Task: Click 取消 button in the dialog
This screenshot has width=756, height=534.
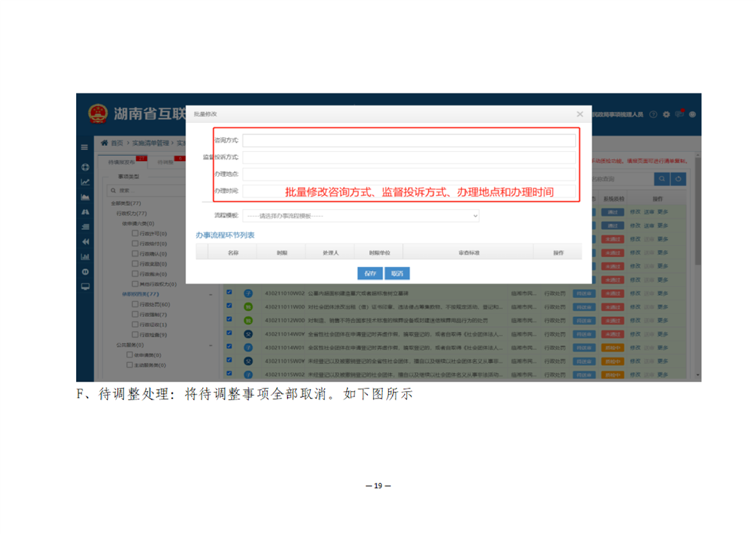Action: coord(397,273)
